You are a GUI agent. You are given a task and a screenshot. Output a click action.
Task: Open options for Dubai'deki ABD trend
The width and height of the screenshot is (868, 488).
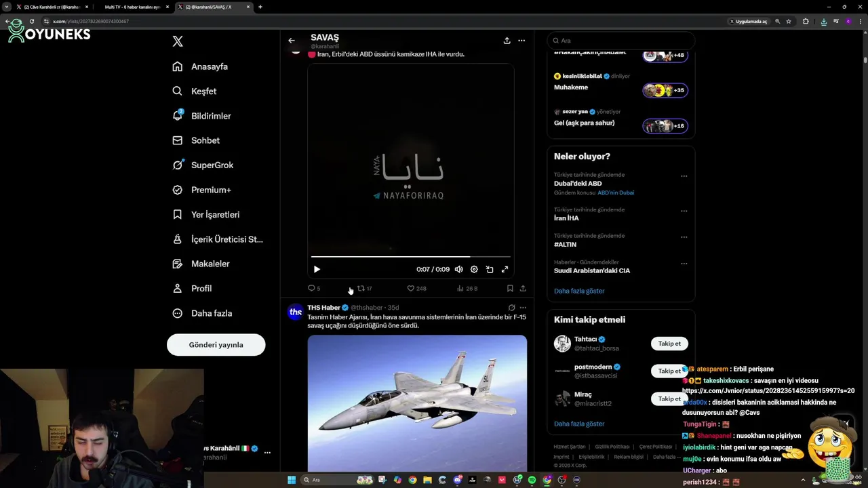[x=684, y=176]
